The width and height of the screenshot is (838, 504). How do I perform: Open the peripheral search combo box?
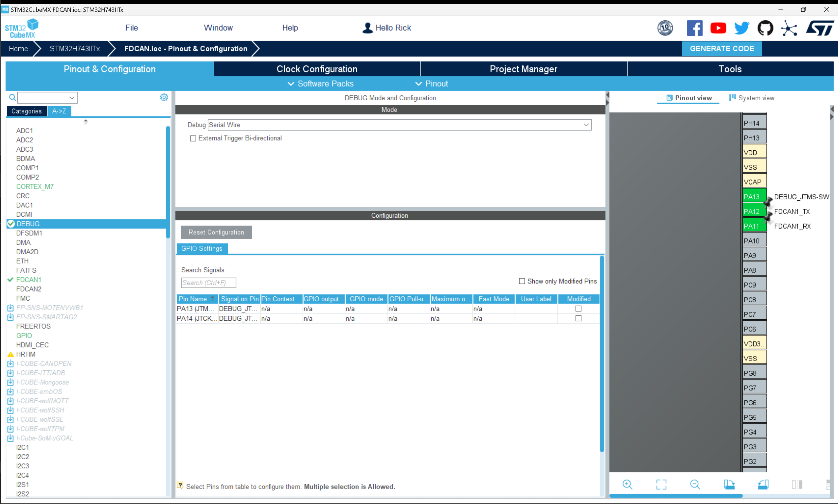(47, 98)
